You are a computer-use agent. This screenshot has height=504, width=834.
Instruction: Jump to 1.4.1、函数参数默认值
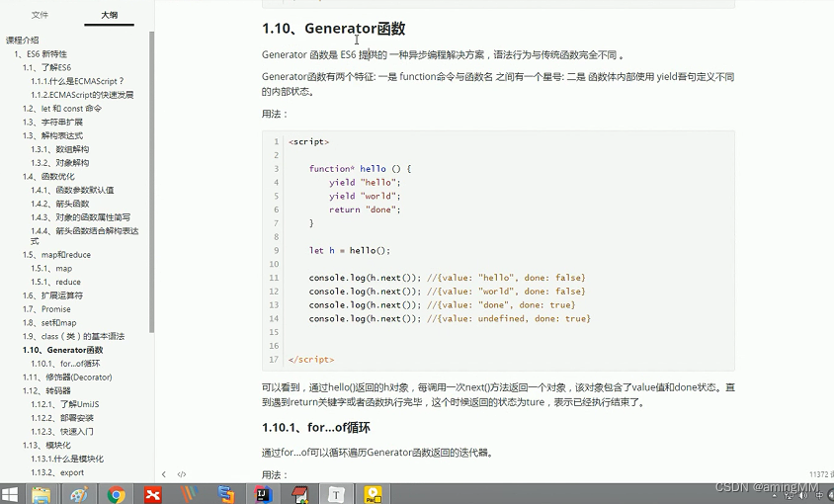pos(72,190)
